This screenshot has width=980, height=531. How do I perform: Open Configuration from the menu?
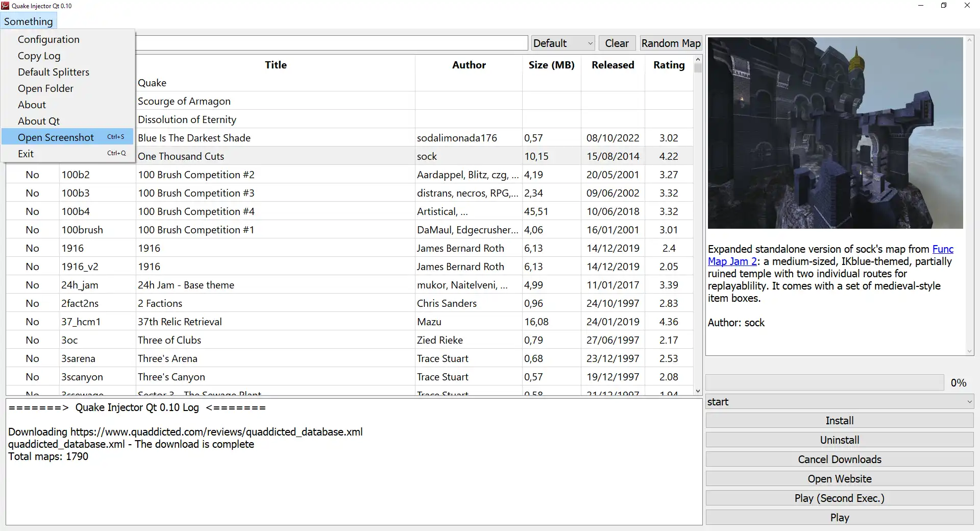pyautogui.click(x=67, y=39)
